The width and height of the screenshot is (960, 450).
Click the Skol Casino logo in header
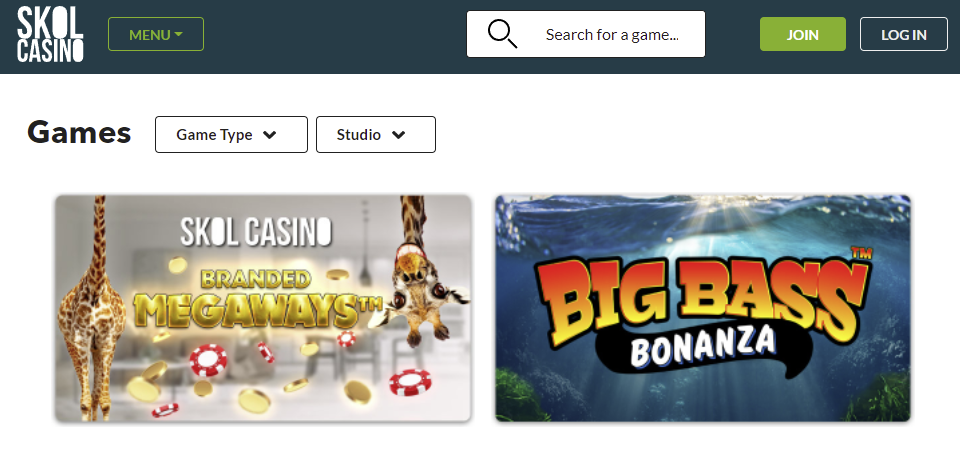pos(50,35)
